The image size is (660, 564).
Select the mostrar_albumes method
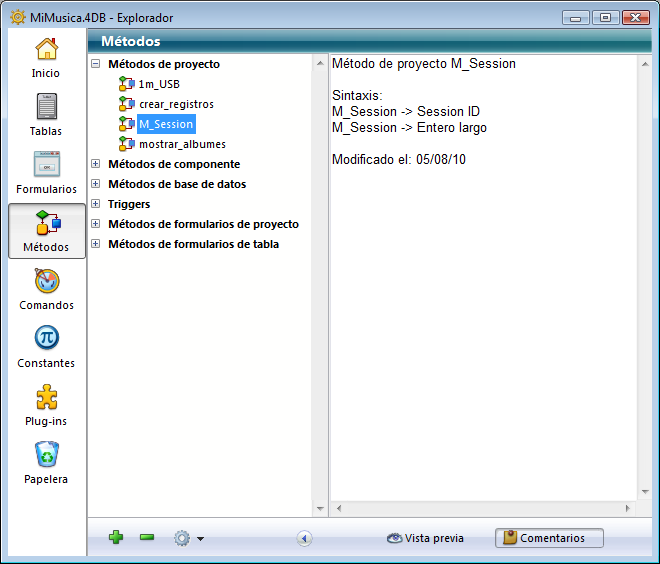pyautogui.click(x=182, y=144)
